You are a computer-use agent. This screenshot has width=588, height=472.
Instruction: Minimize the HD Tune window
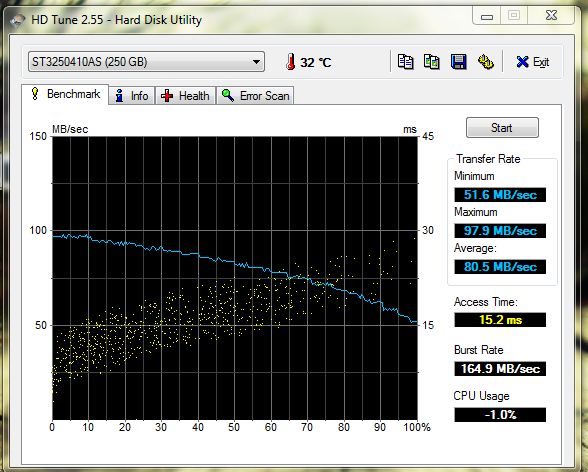(487, 16)
